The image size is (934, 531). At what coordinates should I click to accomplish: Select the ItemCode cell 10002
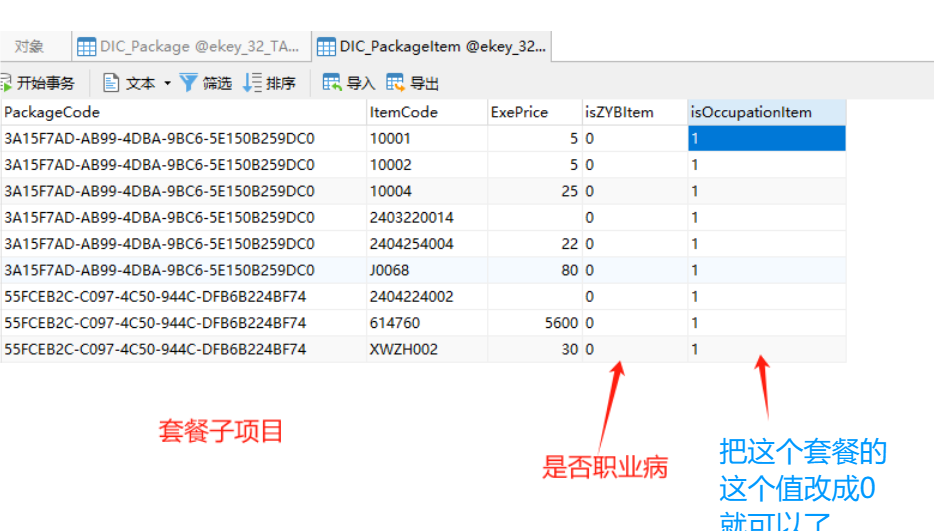427,164
